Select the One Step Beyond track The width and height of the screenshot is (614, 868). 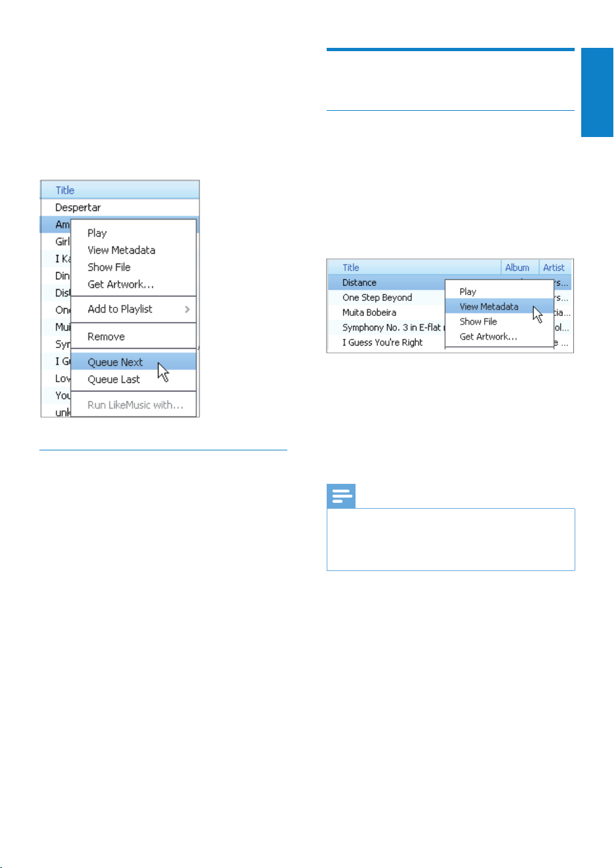(386, 298)
